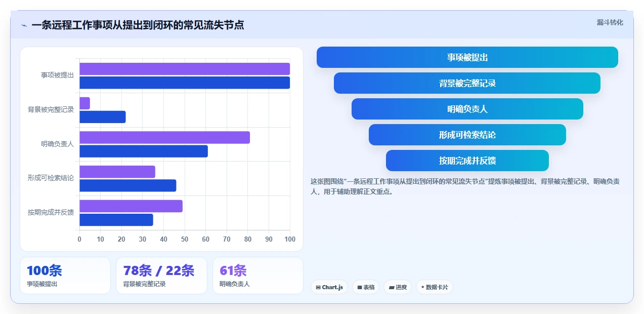Viewport: 644px width, 314px height.
Task: Click purple bar for 明确负责人
Action: [164, 137]
